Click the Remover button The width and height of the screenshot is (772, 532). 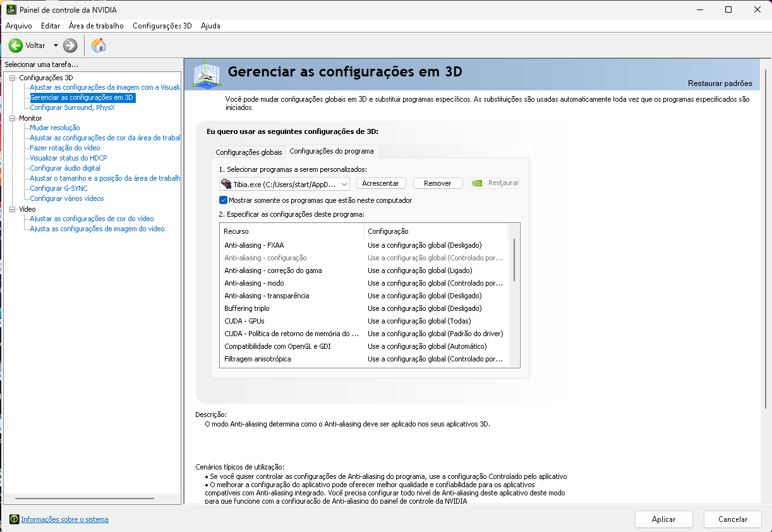[438, 183]
